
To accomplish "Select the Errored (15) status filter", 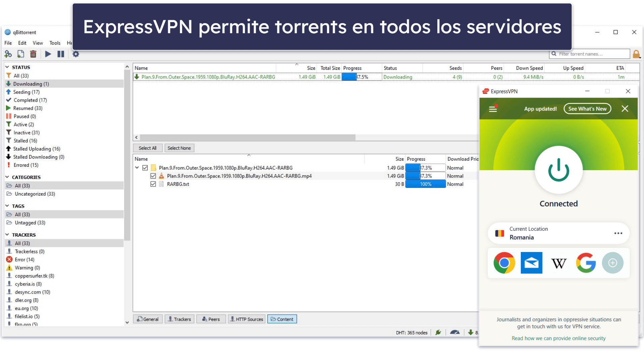I will point(64,165).
